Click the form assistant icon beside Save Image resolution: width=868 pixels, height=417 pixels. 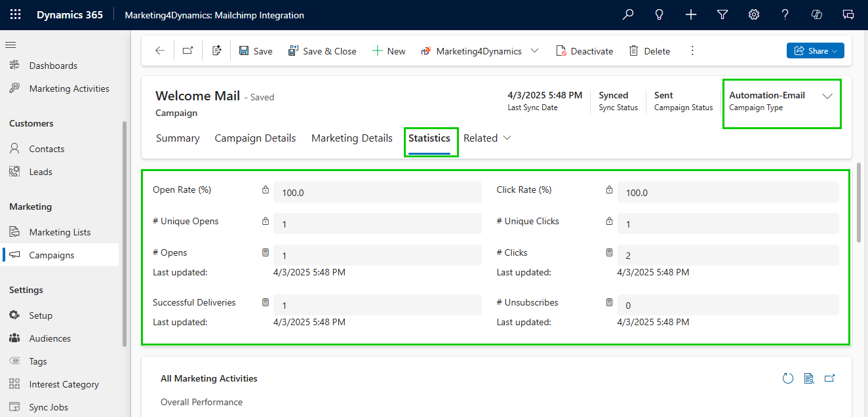point(217,50)
